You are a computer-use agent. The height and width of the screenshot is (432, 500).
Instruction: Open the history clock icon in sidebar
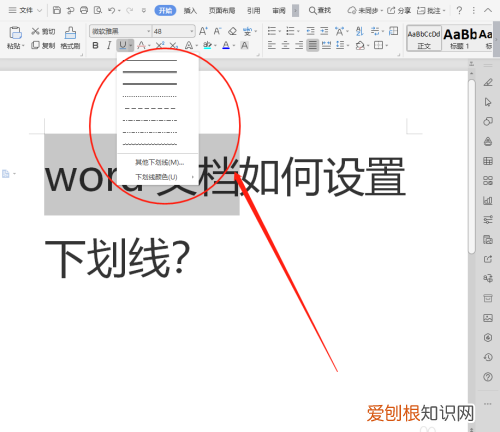488,357
